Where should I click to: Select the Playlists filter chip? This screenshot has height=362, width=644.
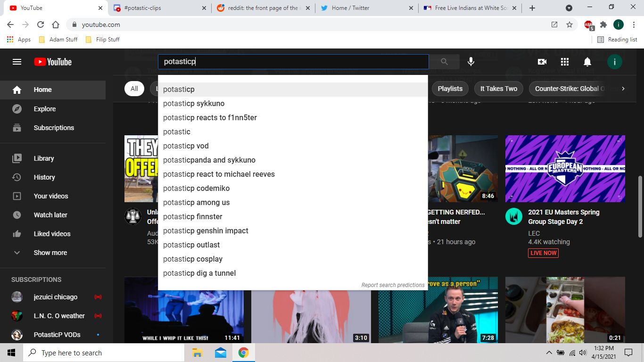point(450,89)
